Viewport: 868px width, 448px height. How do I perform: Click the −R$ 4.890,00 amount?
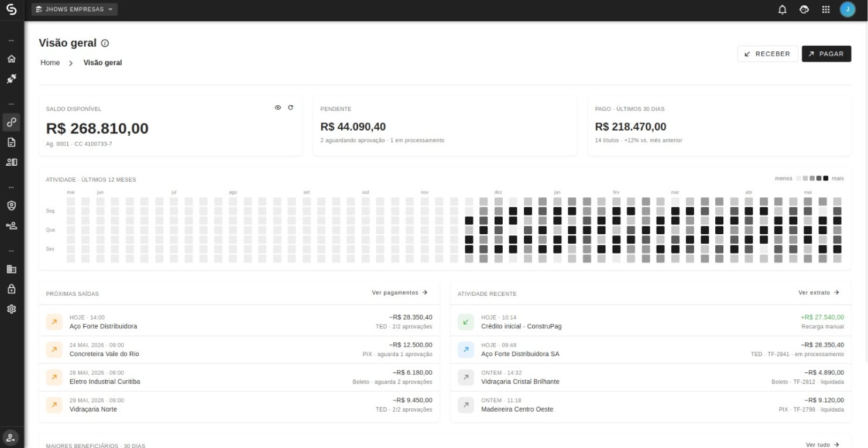[824, 372]
